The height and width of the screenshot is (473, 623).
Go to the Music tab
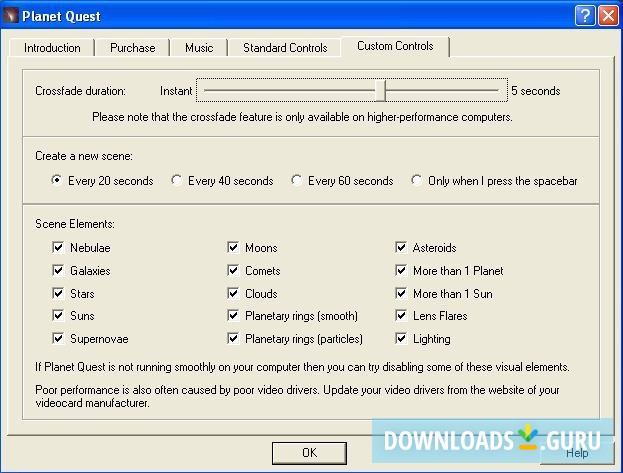199,48
